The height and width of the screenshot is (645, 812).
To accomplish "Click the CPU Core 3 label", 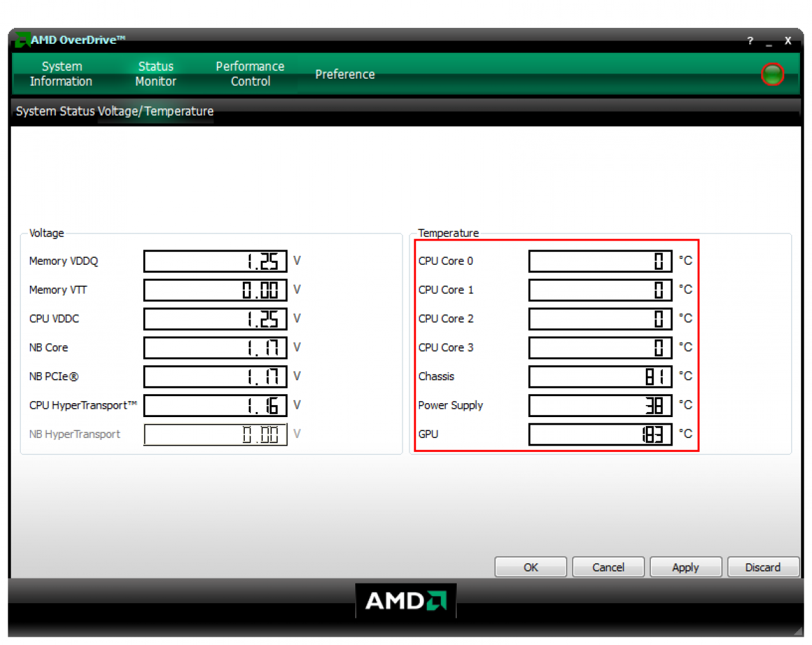I will [445, 348].
